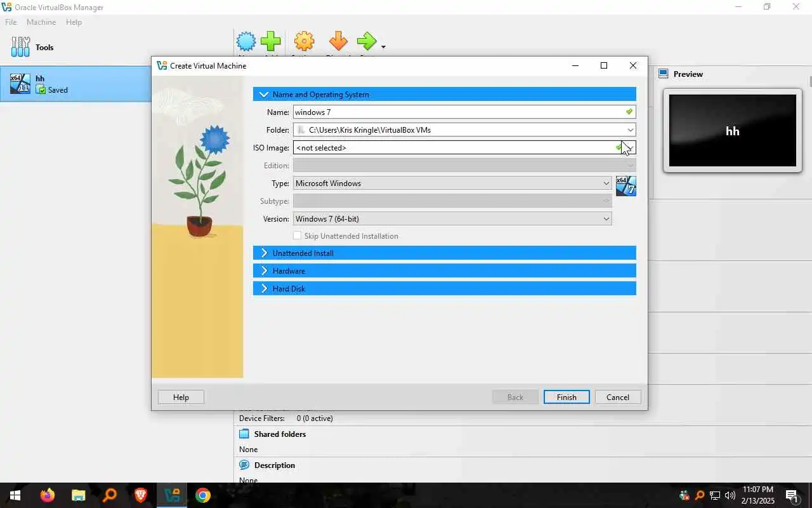Expand the Hardware section
The height and width of the screenshot is (508, 812).
click(x=444, y=271)
